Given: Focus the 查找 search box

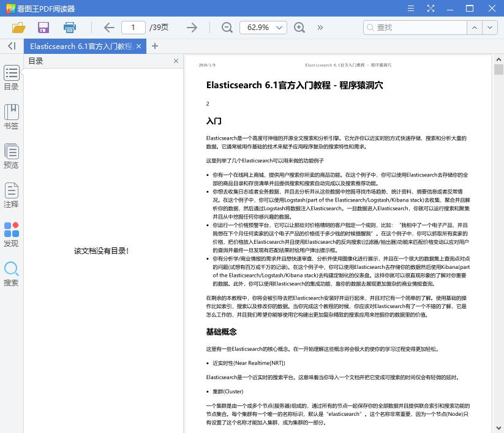Looking at the screenshot, I should (415, 28).
